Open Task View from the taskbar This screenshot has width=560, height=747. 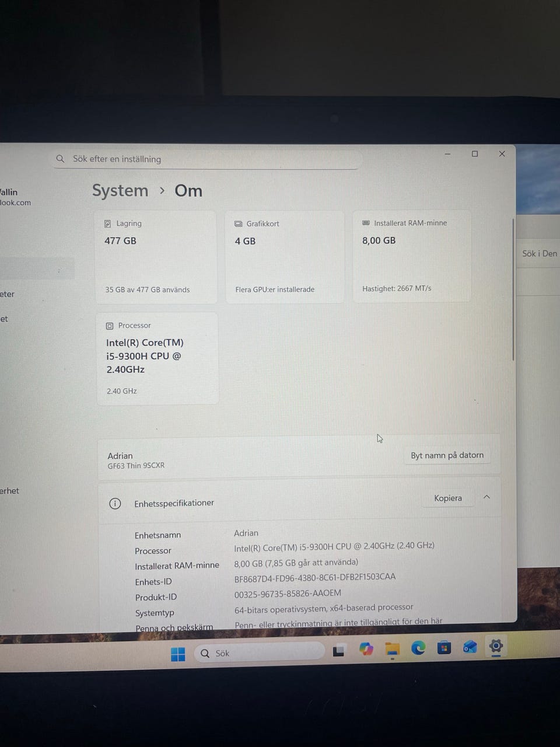338,651
